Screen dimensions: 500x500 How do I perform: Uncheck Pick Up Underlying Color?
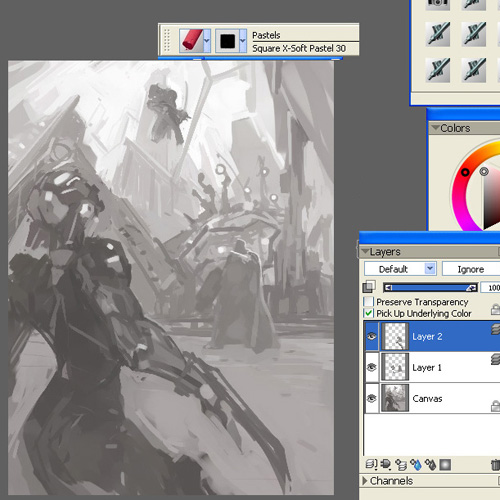(x=368, y=313)
